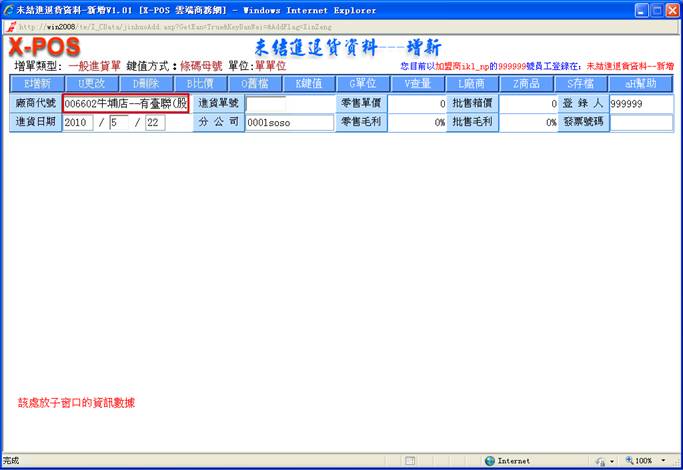
Task: Click the empty 發票號碼 invoice number field
Action: (x=641, y=122)
